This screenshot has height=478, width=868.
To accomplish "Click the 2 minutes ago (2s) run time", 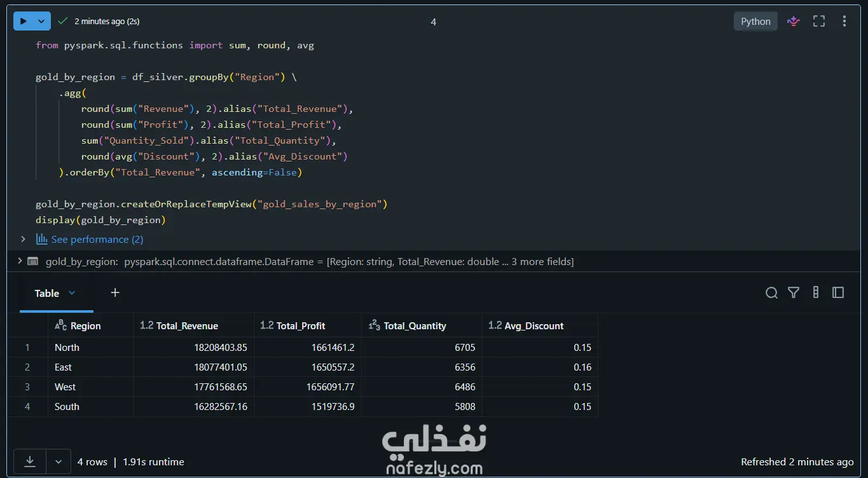I will tap(107, 21).
